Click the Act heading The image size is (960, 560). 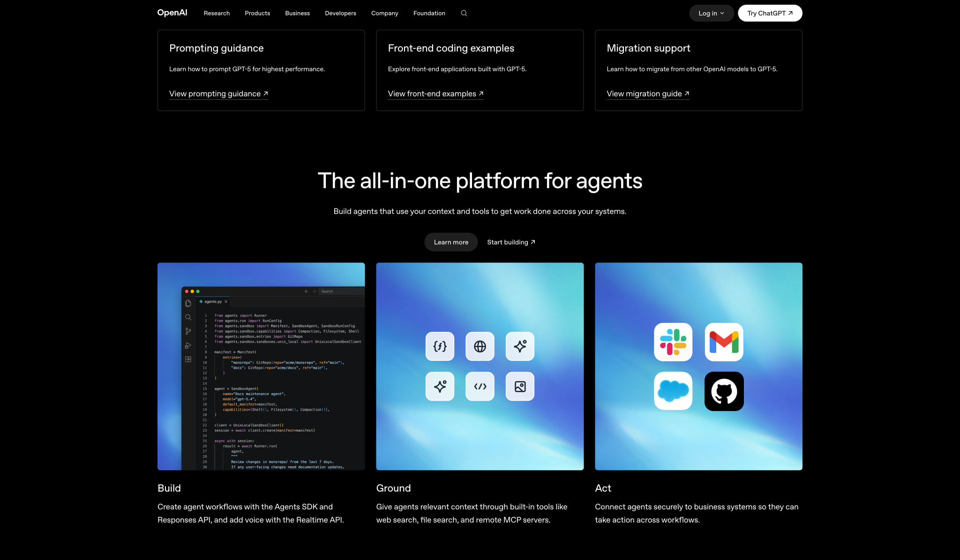[x=603, y=488]
